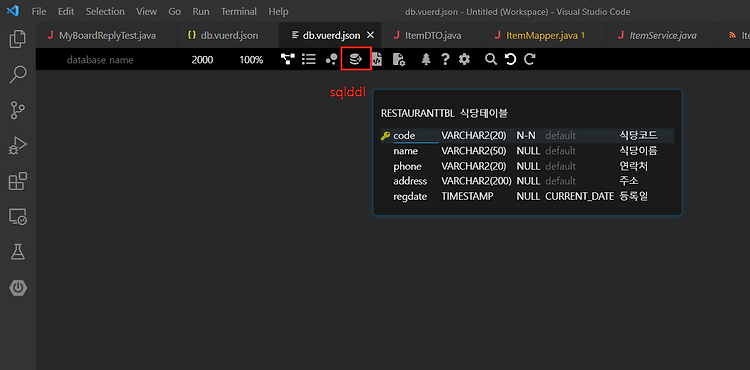
Task: Click the 식당코드 comment cell
Action: [638, 136]
